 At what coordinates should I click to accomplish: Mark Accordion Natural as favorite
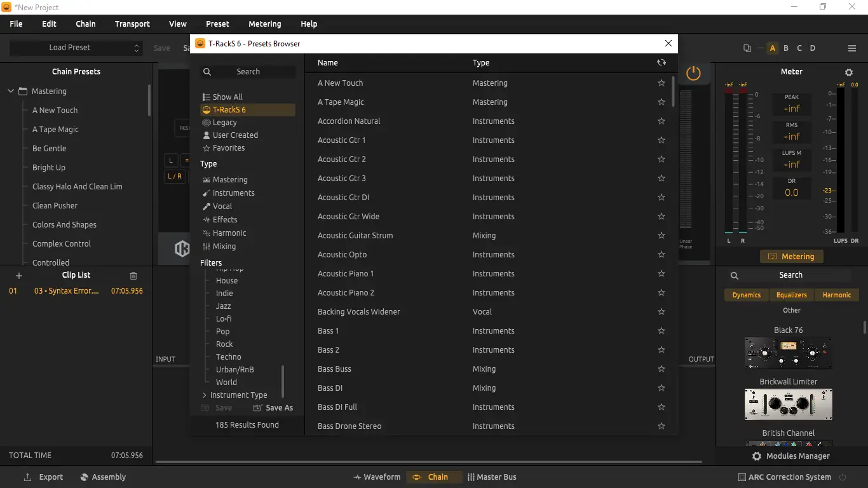coord(661,121)
